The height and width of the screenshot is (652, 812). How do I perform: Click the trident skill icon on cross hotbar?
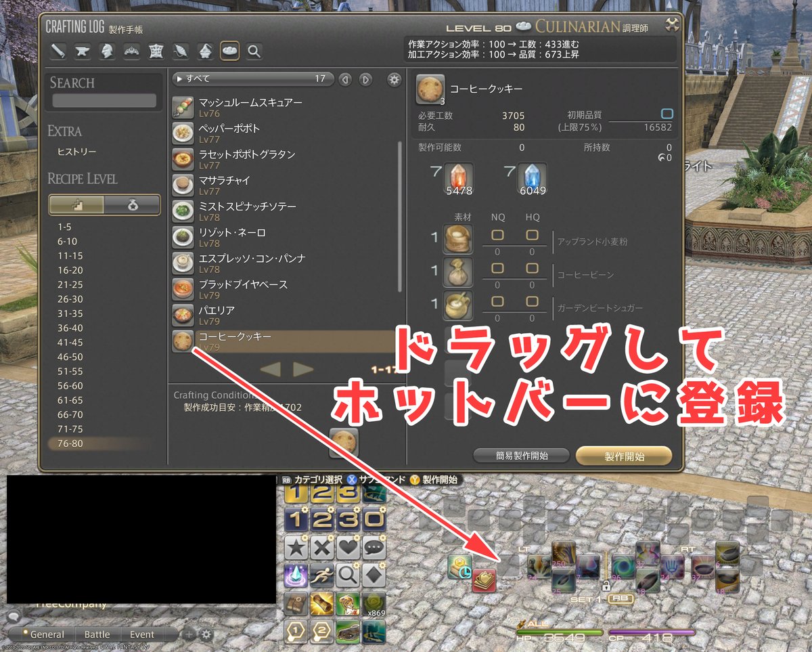[673, 566]
